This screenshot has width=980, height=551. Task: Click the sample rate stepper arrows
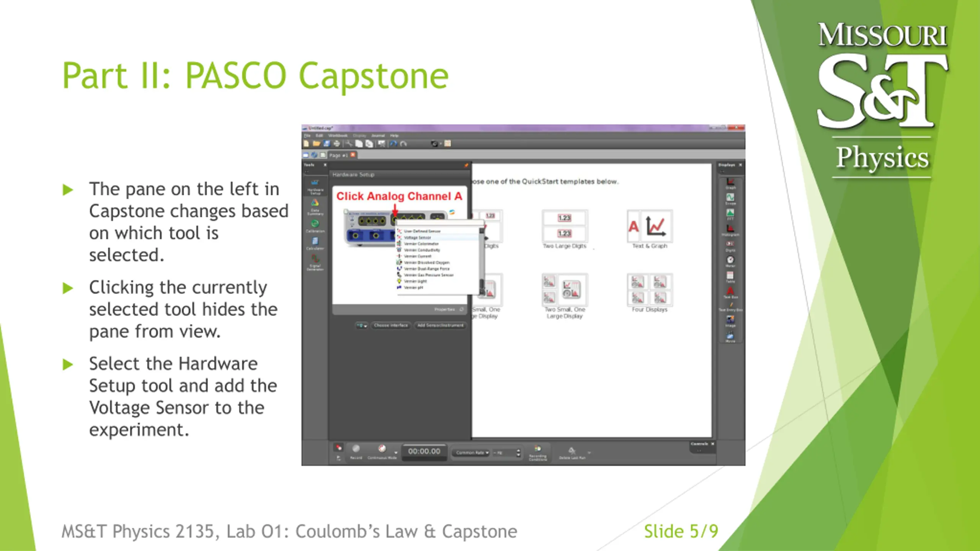click(x=518, y=453)
